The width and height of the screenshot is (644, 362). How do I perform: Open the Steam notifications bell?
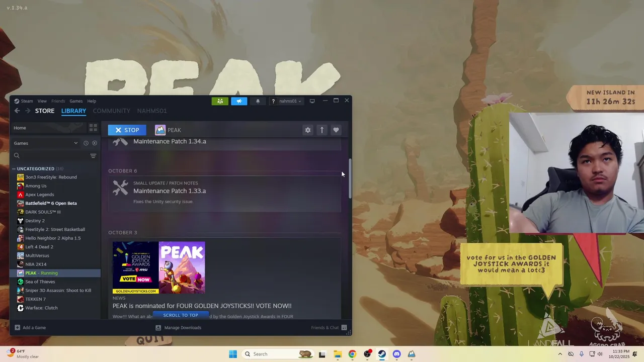[x=258, y=101]
